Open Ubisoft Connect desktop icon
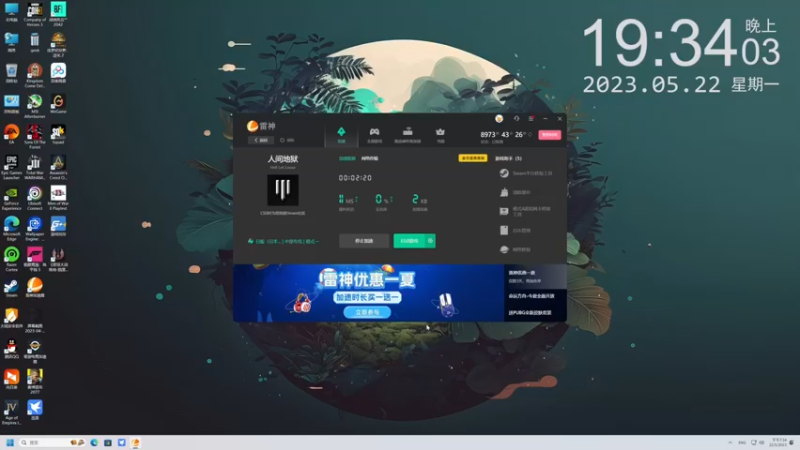The image size is (800, 450). [35, 198]
